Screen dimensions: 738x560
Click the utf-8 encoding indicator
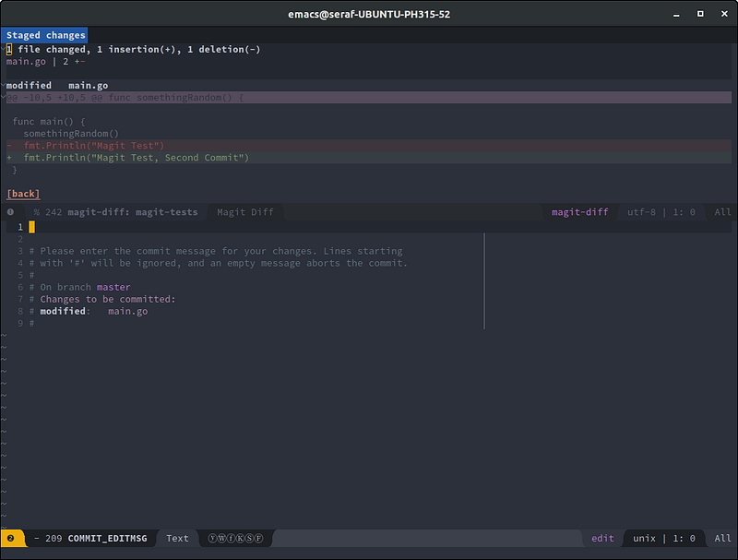click(642, 212)
